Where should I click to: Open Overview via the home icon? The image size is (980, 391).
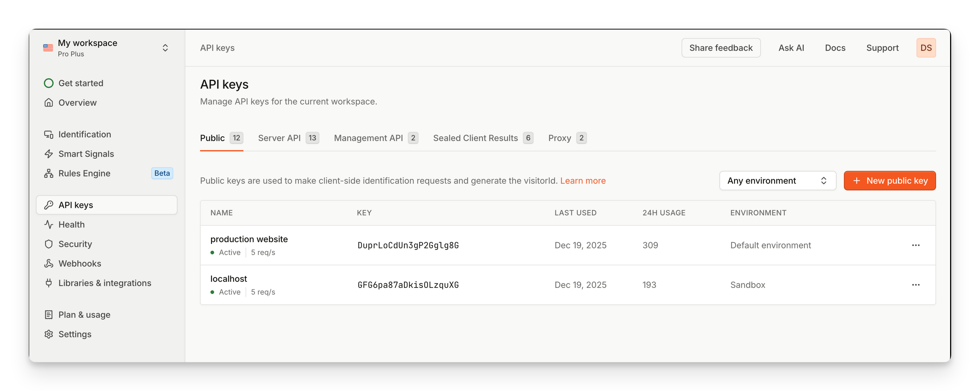click(x=49, y=102)
